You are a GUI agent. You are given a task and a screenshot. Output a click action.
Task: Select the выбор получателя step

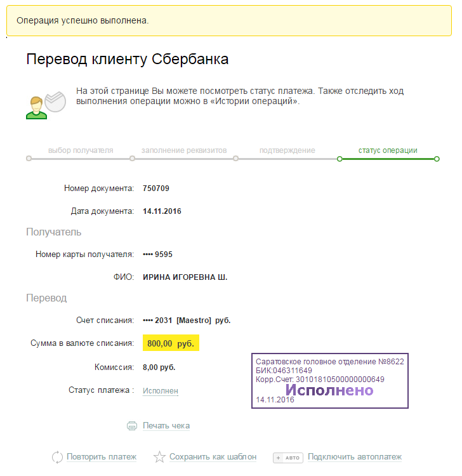click(x=81, y=150)
